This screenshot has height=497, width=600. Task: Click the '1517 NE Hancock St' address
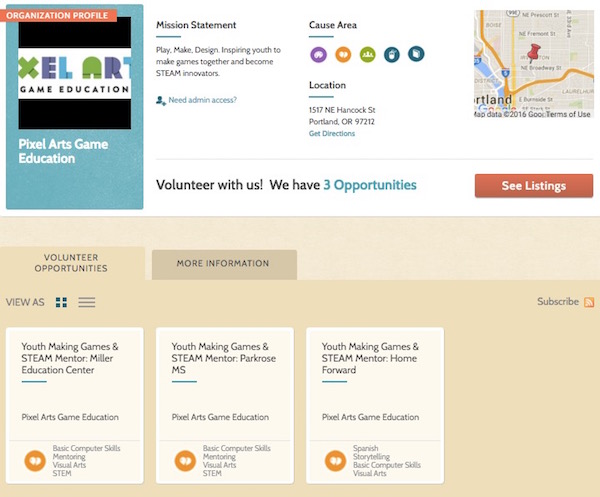(342, 110)
